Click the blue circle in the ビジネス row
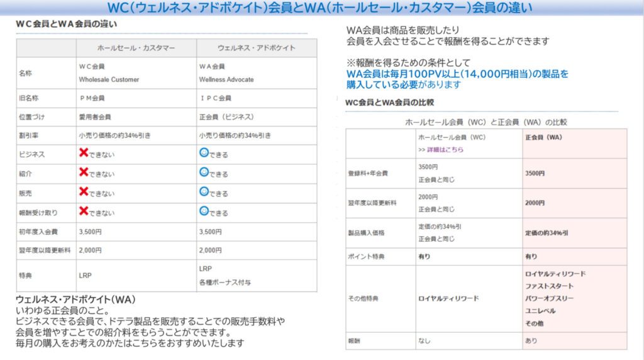The image size is (644, 360). point(204,153)
